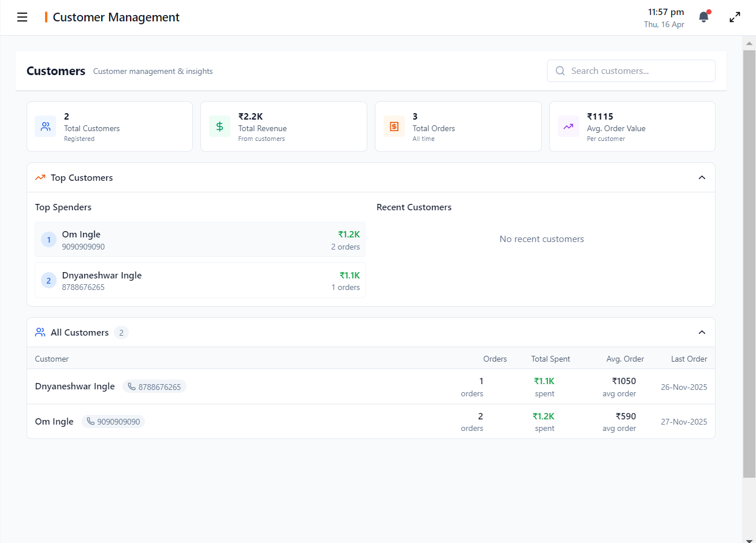This screenshot has width=756, height=543.
Task: Click the scrollbar up arrow
Action: (x=749, y=43)
